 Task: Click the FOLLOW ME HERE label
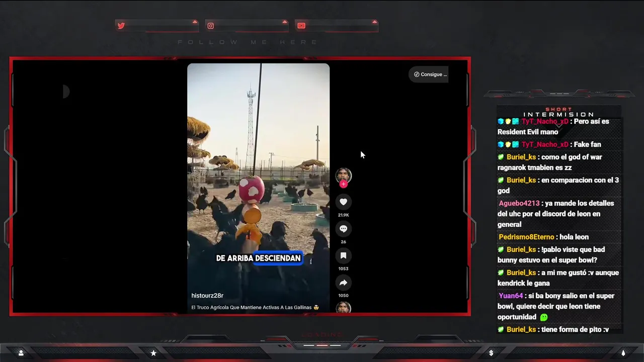248,42
